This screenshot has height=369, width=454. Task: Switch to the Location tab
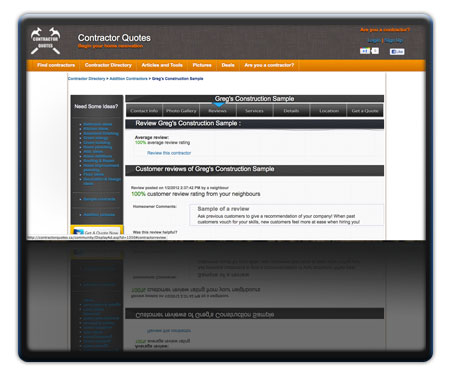pos(329,111)
